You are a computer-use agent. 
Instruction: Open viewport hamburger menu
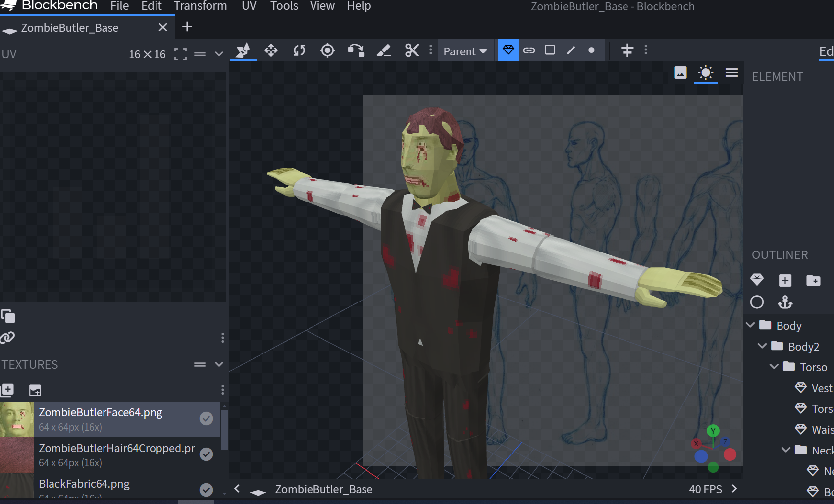click(731, 73)
